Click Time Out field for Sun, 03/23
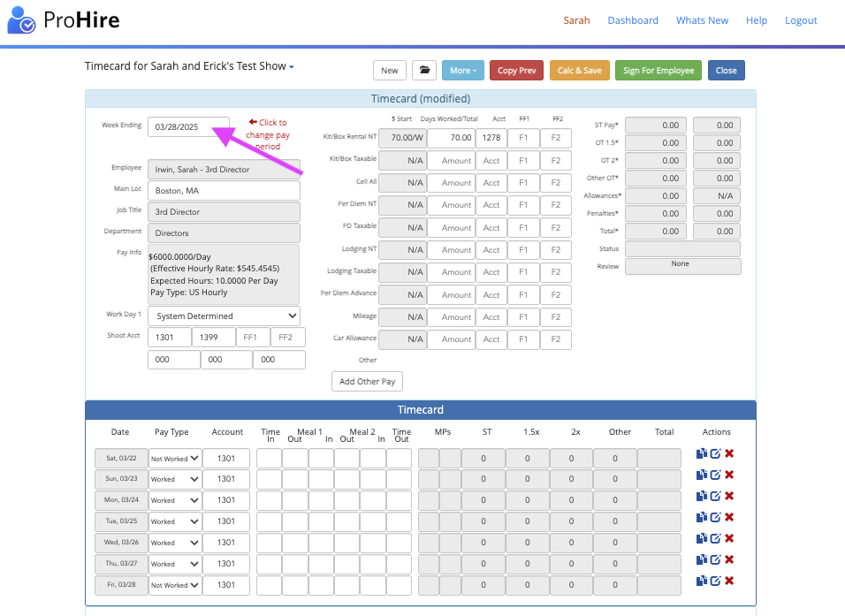 click(399, 479)
